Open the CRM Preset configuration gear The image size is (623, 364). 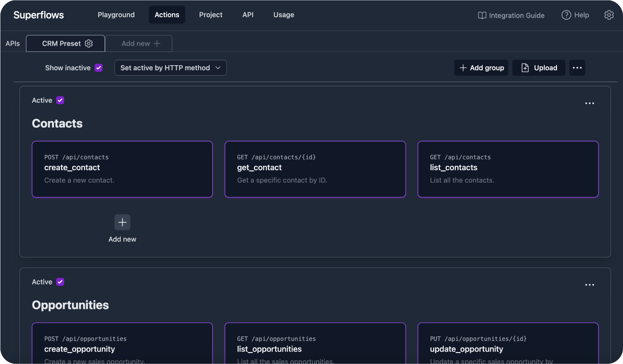click(89, 43)
